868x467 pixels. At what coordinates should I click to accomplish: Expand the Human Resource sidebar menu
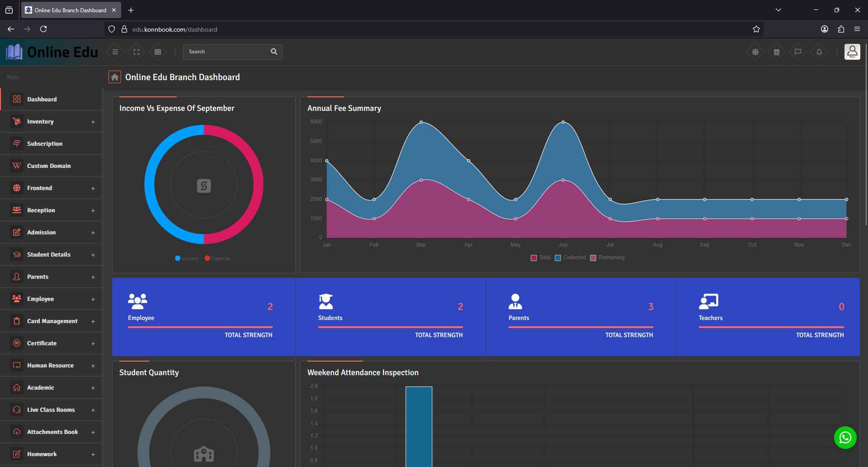coord(51,366)
